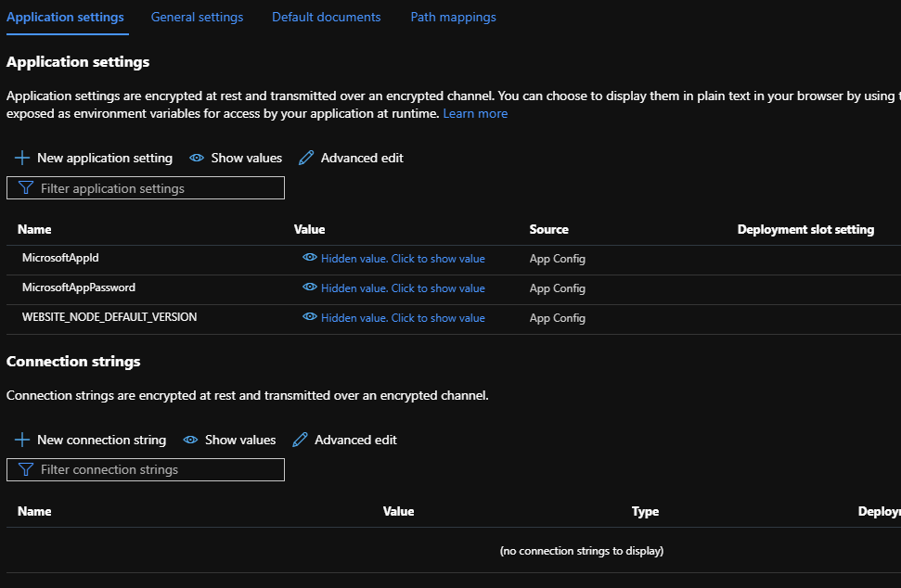Click the eye icon on MicrosoftAppId hidden value

[x=309, y=258]
